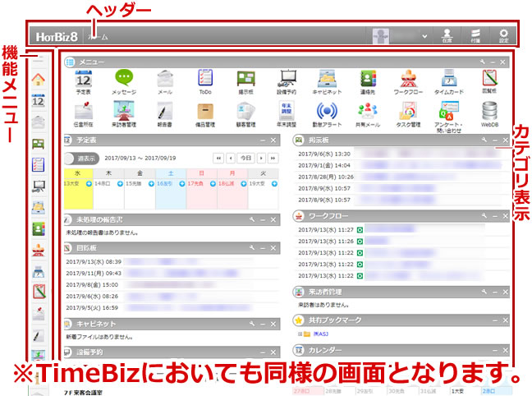This screenshot has height=396, width=532.
Task: Open the メニュー panel wrench settings
Action: click(x=483, y=62)
